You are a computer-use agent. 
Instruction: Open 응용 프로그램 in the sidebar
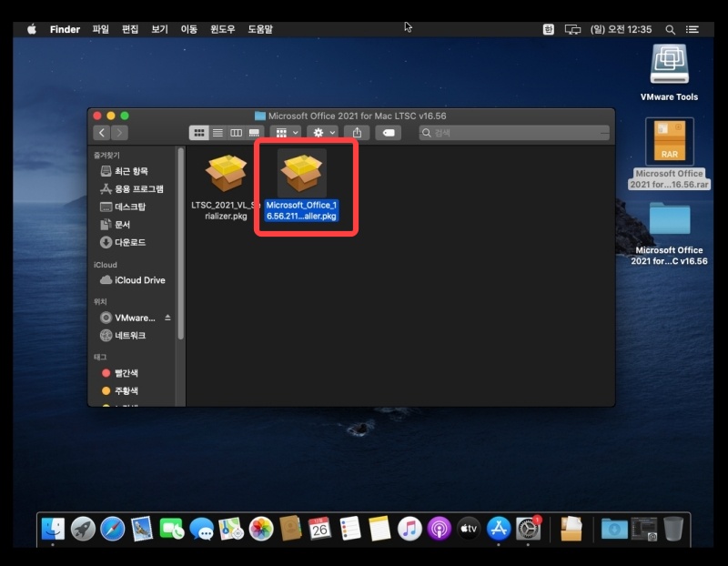[x=132, y=188]
